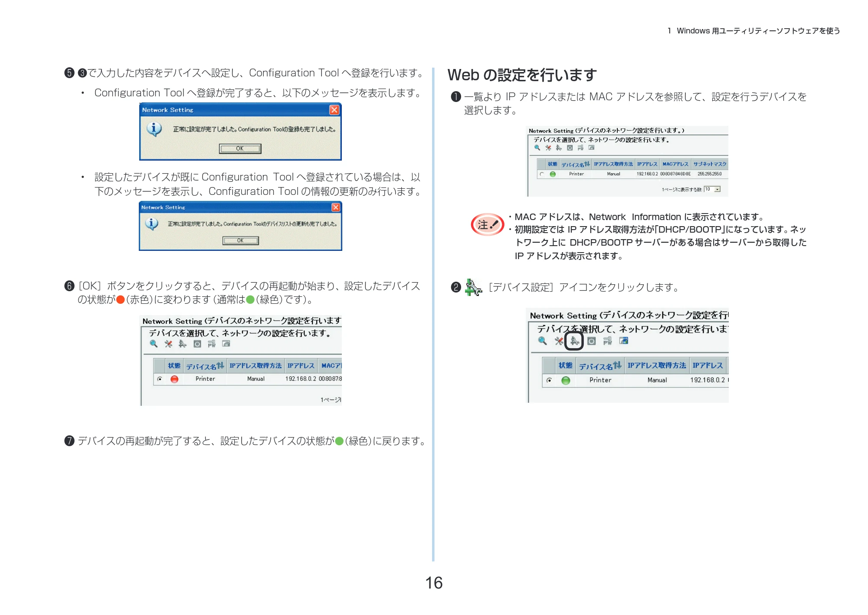Click the Manual cell in the red-status panel row
Image resolution: width=868 pixels, height=615 pixels.
(256, 379)
